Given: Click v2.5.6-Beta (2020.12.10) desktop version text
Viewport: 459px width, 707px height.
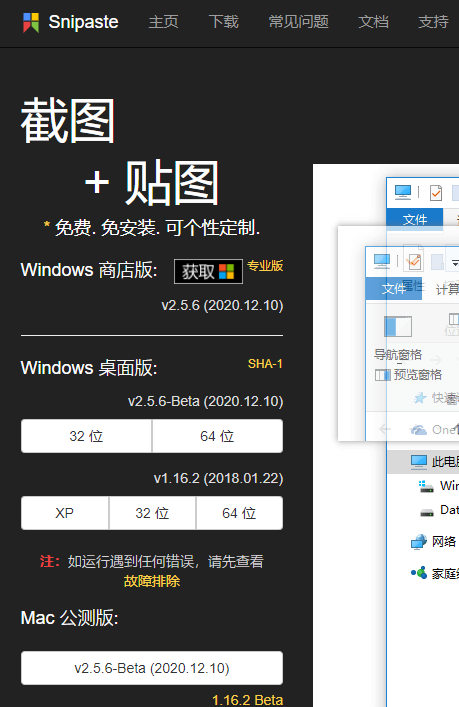Looking at the screenshot, I should 206,401.
